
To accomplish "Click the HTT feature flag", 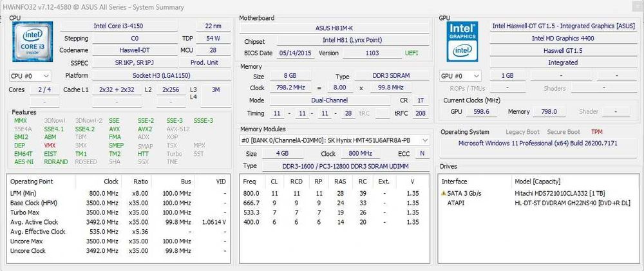I will [x=143, y=154].
